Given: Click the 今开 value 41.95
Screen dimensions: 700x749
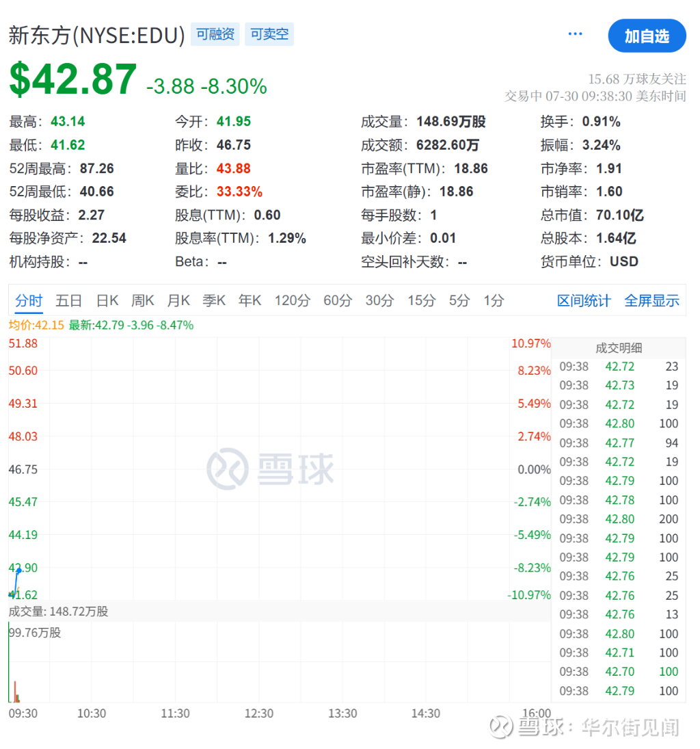Looking at the screenshot, I should coord(234,121).
